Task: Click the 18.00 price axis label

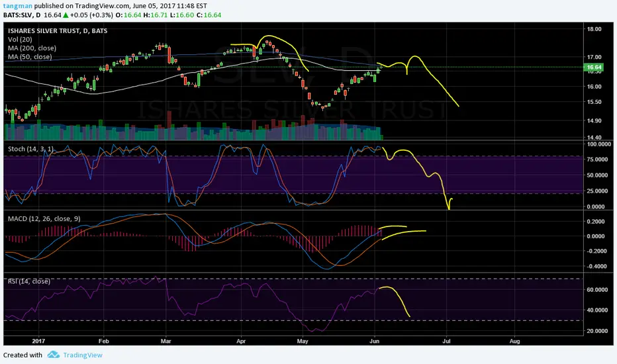Action: (594, 29)
